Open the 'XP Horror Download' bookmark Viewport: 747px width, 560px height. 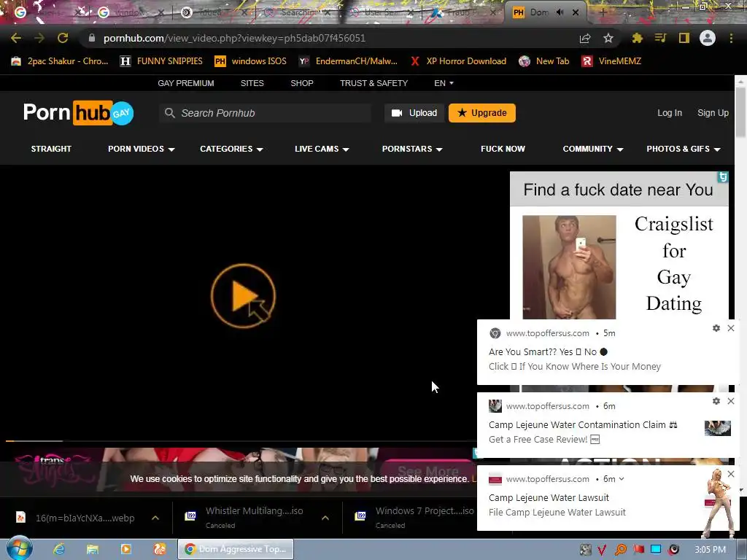point(458,61)
